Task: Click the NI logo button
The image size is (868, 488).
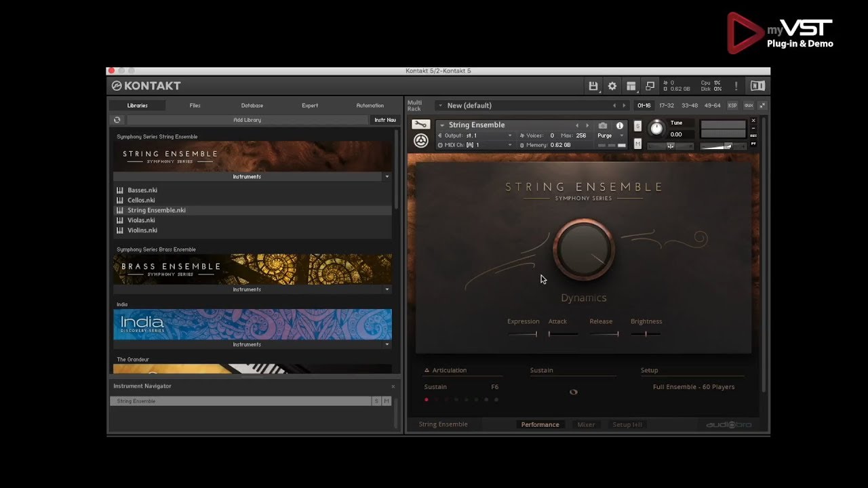Action: (x=757, y=86)
